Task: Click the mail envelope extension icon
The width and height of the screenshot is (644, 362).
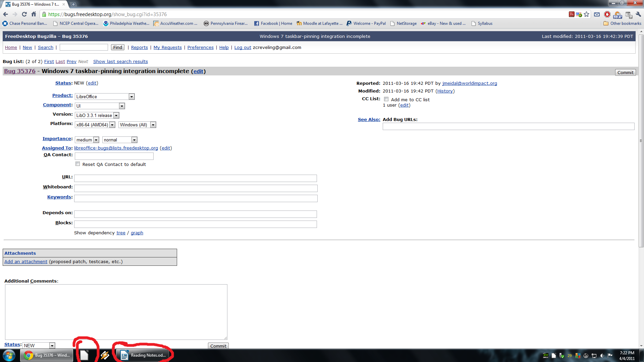Action: click(597, 14)
